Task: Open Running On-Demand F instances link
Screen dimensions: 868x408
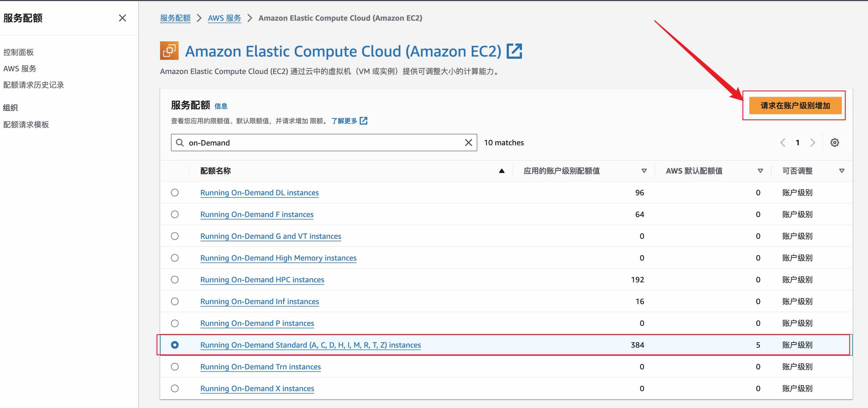Action: coord(257,215)
